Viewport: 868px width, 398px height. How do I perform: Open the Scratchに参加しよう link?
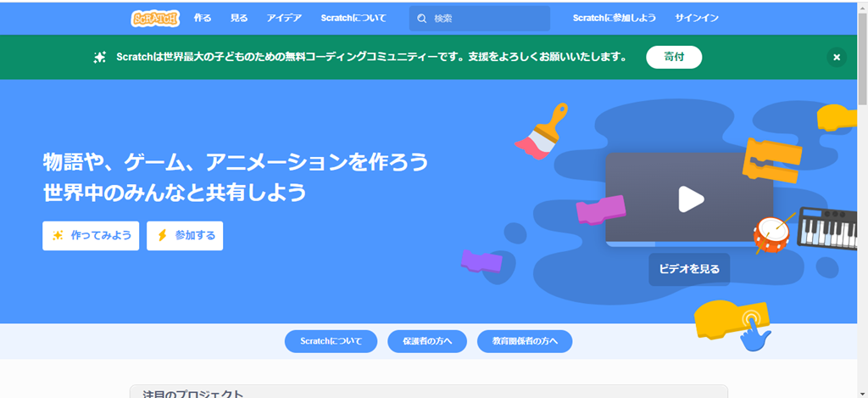click(x=615, y=19)
